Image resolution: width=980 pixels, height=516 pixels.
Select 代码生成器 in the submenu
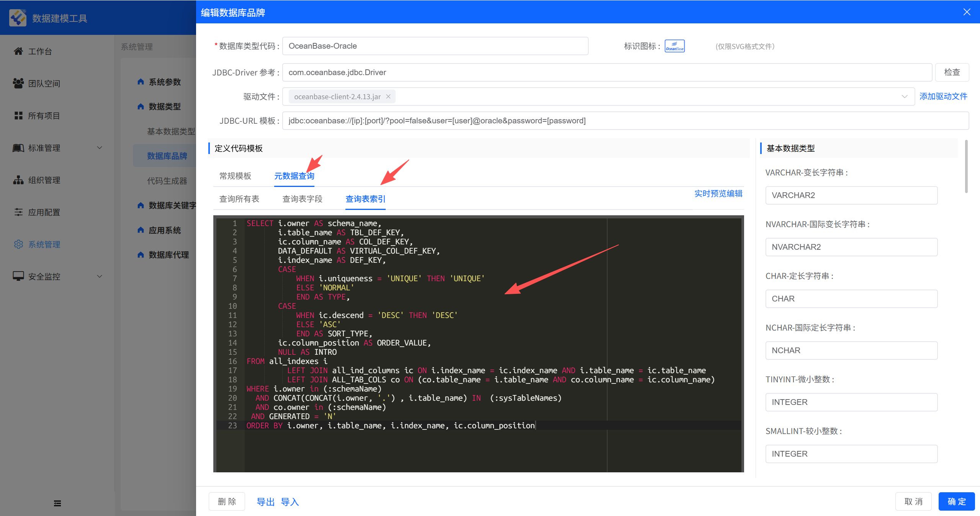click(x=167, y=181)
